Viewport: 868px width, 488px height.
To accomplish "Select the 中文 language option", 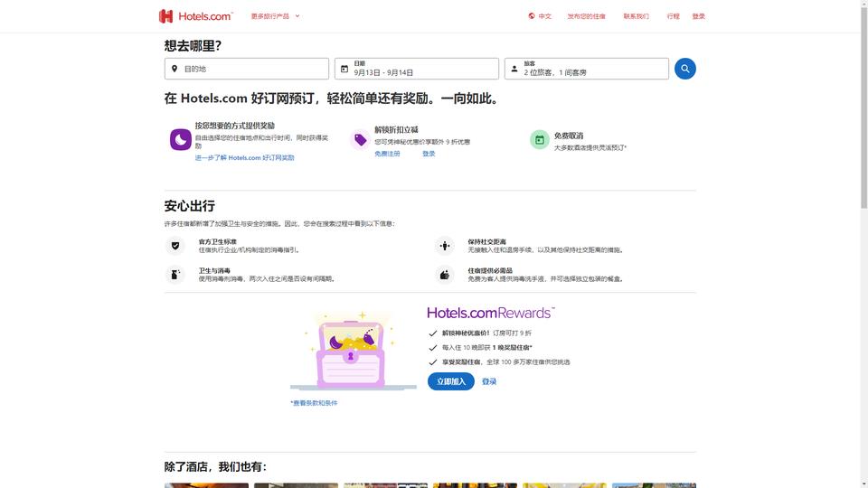I will 544,16.
